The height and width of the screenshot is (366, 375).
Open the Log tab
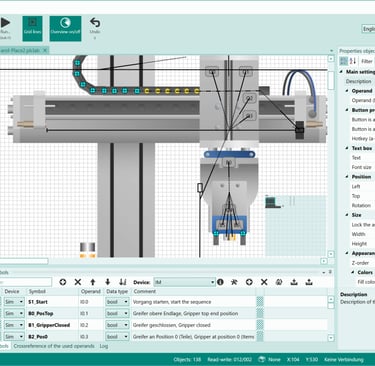coord(104,346)
